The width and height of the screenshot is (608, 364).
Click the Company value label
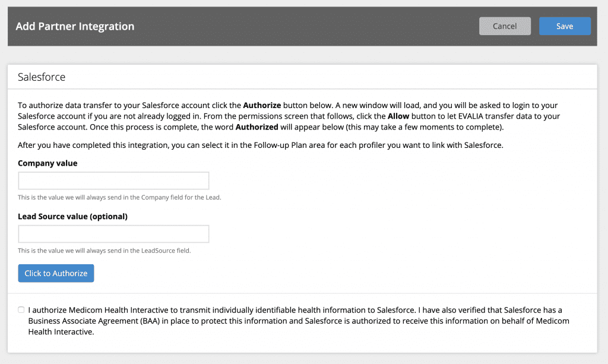pos(47,163)
